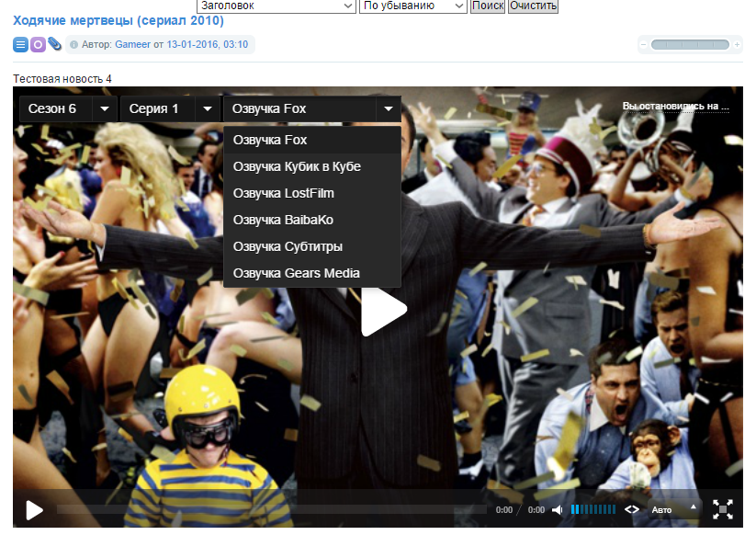
Task: Click the rating bar beside the title
Action: click(x=690, y=45)
